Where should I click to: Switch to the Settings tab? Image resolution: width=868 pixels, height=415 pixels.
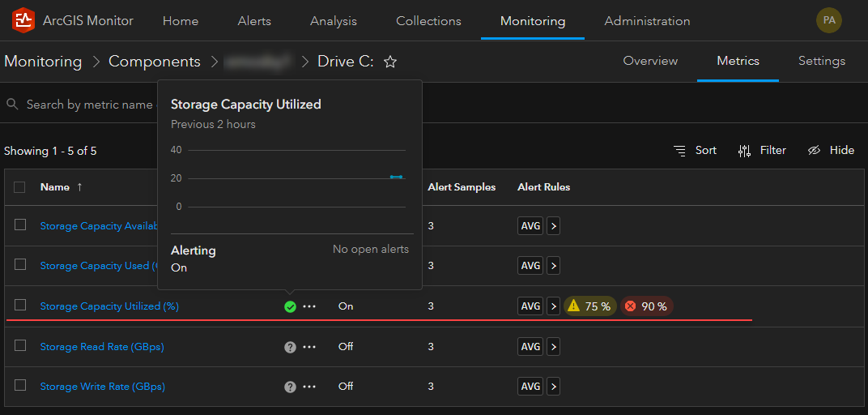coord(821,61)
